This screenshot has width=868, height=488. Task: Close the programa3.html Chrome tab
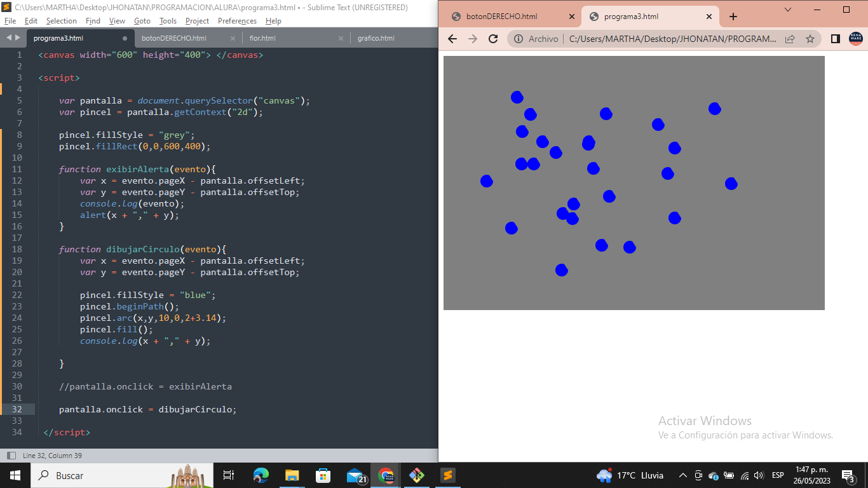click(x=709, y=17)
